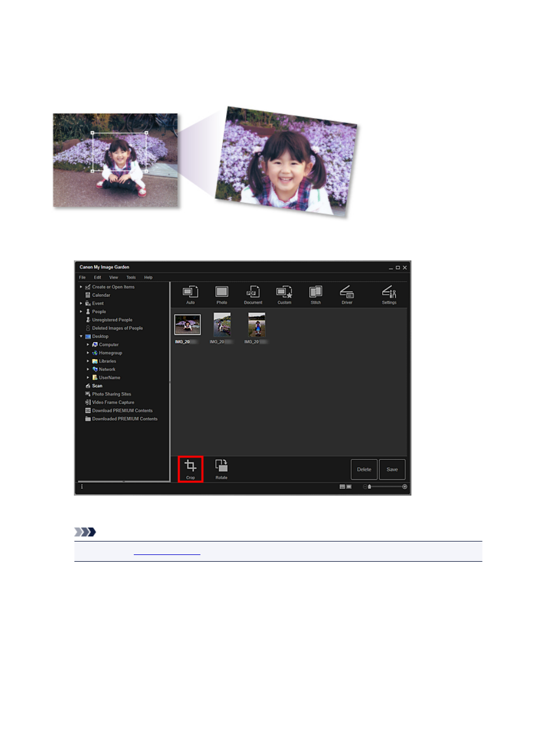Image resolution: width=534 pixels, height=756 pixels.
Task: Select the third scanned image thumbnail
Action: click(256, 324)
